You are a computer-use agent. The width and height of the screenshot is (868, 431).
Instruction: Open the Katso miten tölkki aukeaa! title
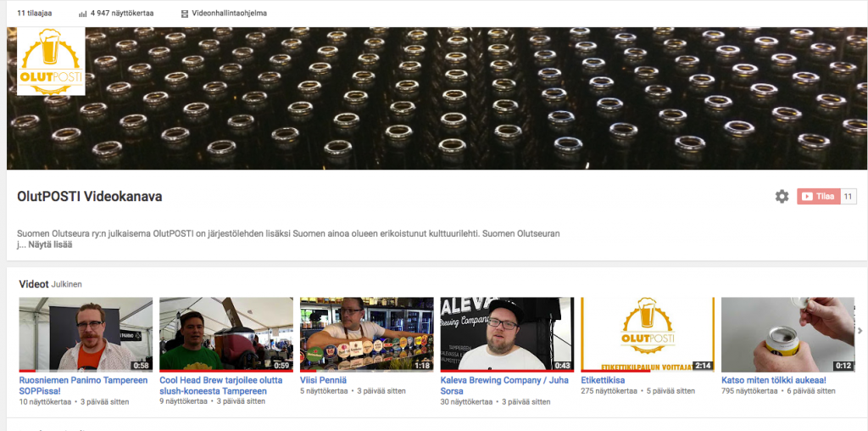pos(774,381)
